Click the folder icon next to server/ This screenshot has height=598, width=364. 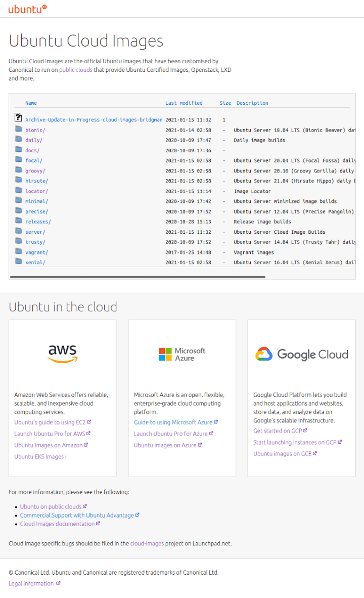pyautogui.click(x=19, y=231)
